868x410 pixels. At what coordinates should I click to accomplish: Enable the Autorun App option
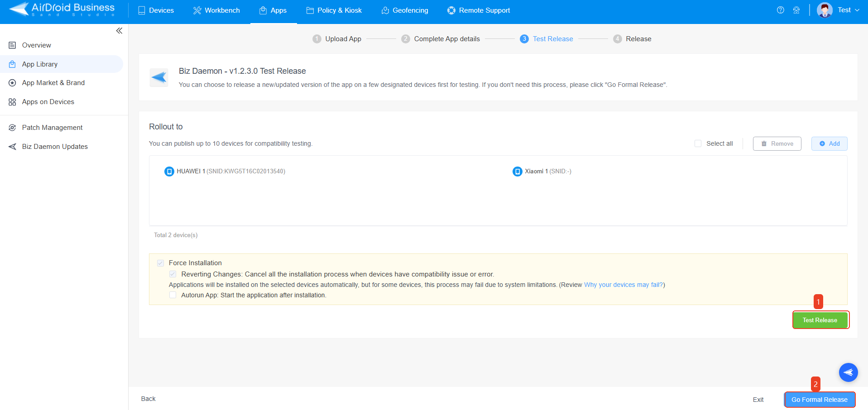click(173, 295)
